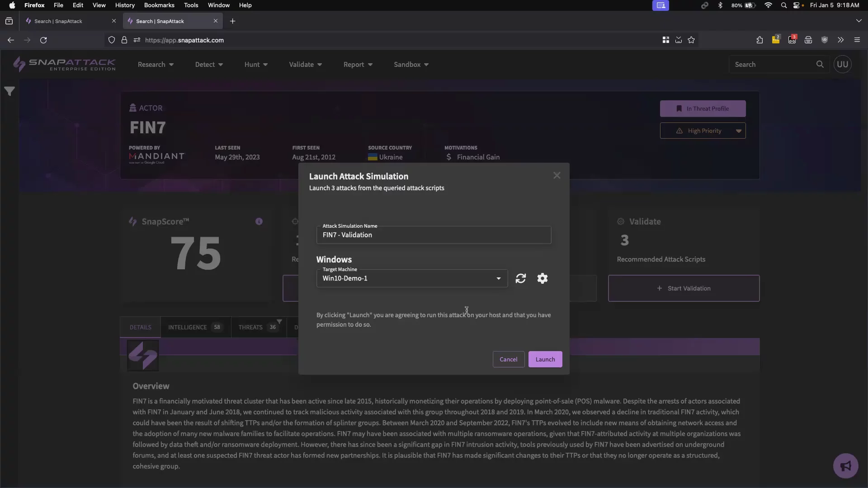Open the target machine settings gear
The height and width of the screenshot is (488, 868).
click(542, 278)
